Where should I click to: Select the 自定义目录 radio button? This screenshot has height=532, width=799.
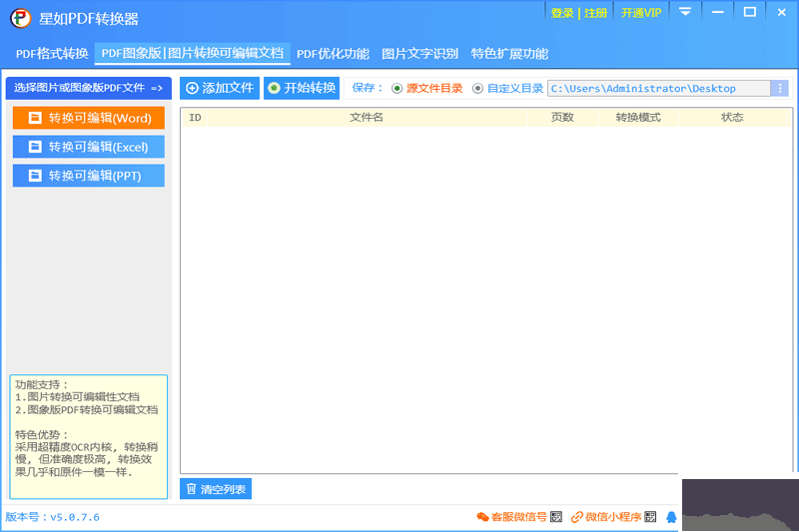coord(477,89)
